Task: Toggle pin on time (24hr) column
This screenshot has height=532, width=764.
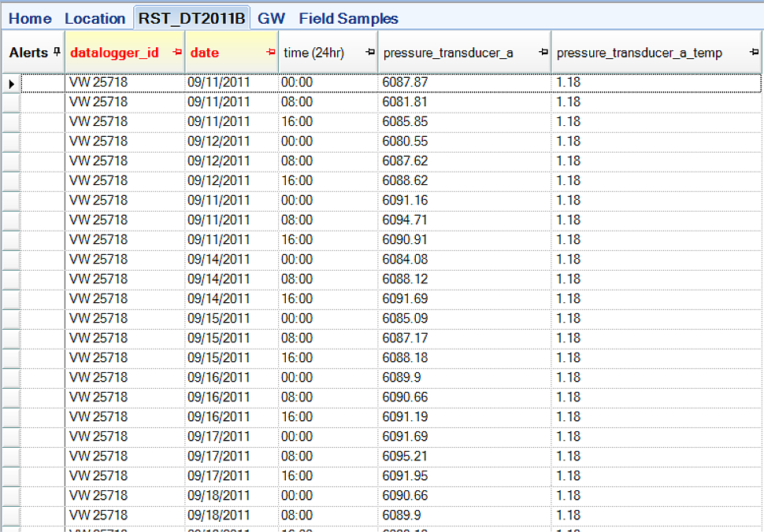Action: point(370,53)
